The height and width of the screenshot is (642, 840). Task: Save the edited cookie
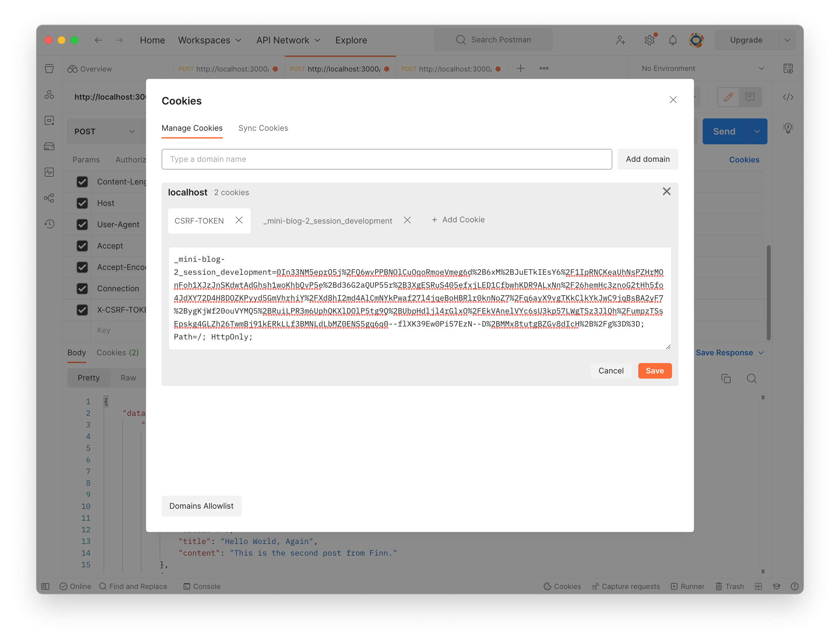(x=654, y=371)
